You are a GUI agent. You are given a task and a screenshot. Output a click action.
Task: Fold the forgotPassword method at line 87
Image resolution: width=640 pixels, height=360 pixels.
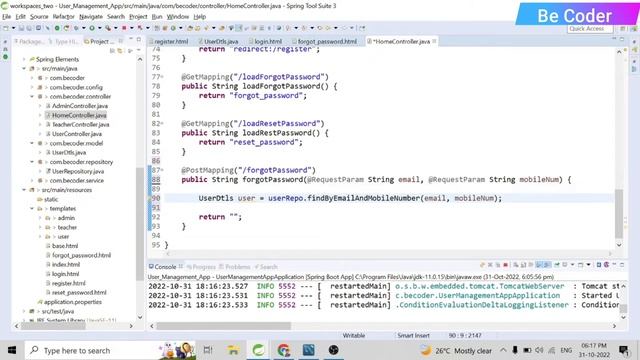click(162, 170)
